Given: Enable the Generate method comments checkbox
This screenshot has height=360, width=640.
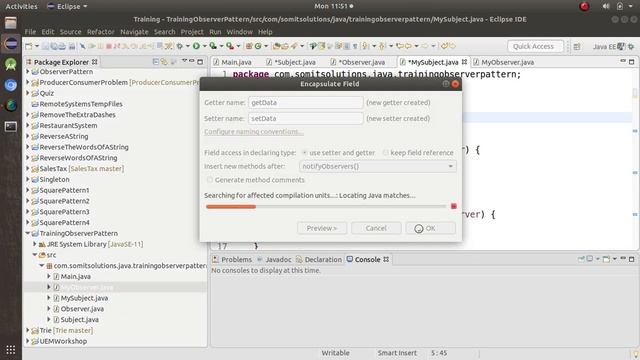Looking at the screenshot, I should (209, 180).
